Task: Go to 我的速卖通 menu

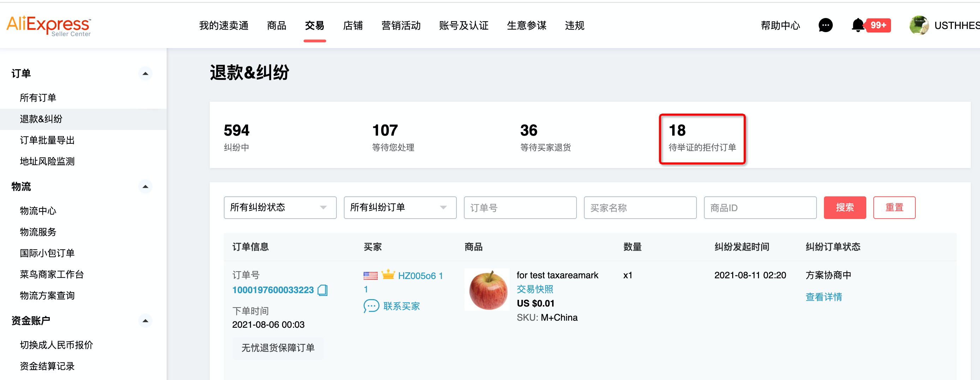Action: [224, 25]
